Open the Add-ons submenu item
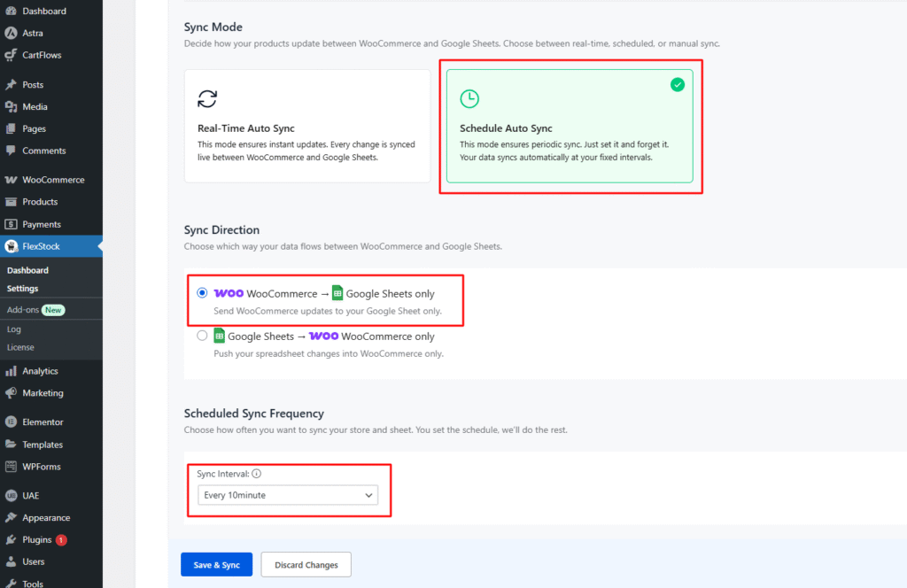 (x=22, y=310)
